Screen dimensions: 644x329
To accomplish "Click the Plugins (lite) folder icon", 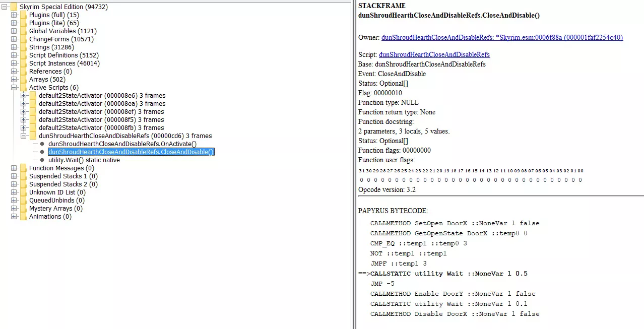I will (23, 23).
